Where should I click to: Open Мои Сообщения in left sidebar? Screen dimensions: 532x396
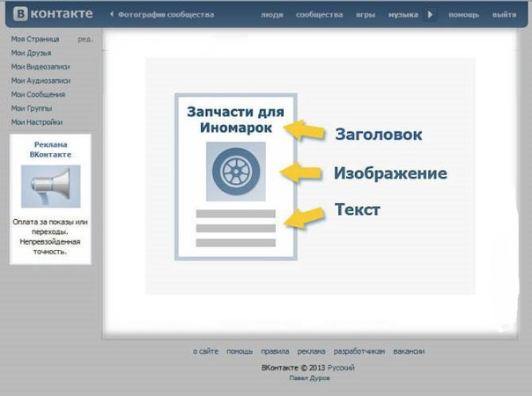[x=38, y=94]
